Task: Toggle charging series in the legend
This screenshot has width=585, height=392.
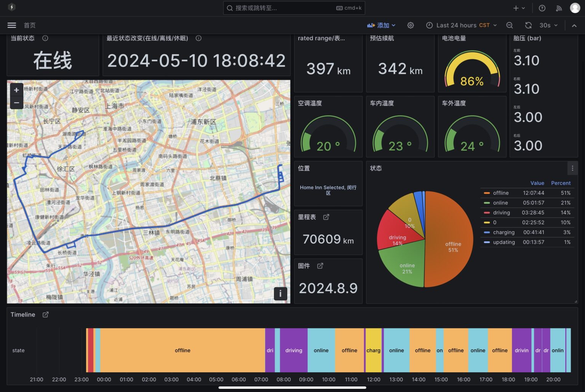Action: (503, 232)
